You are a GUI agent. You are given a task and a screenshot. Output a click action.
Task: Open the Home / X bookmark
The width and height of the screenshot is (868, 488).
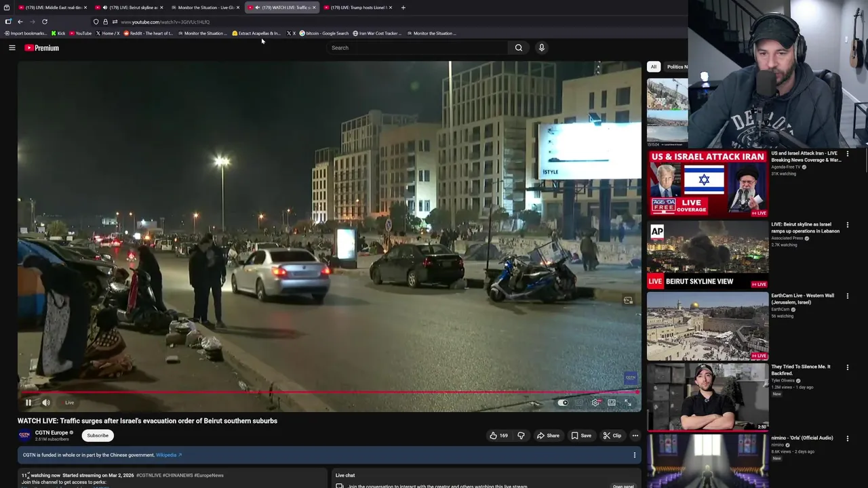(x=108, y=33)
